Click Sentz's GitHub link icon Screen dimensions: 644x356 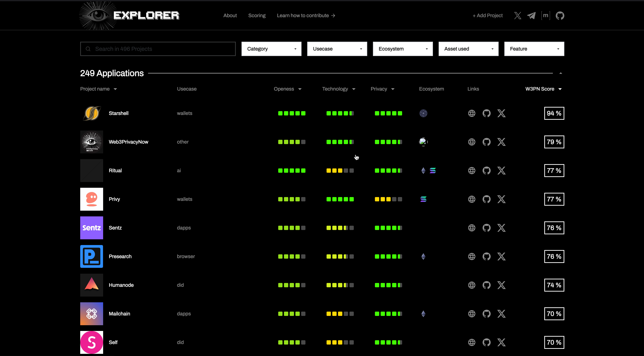coord(486,228)
